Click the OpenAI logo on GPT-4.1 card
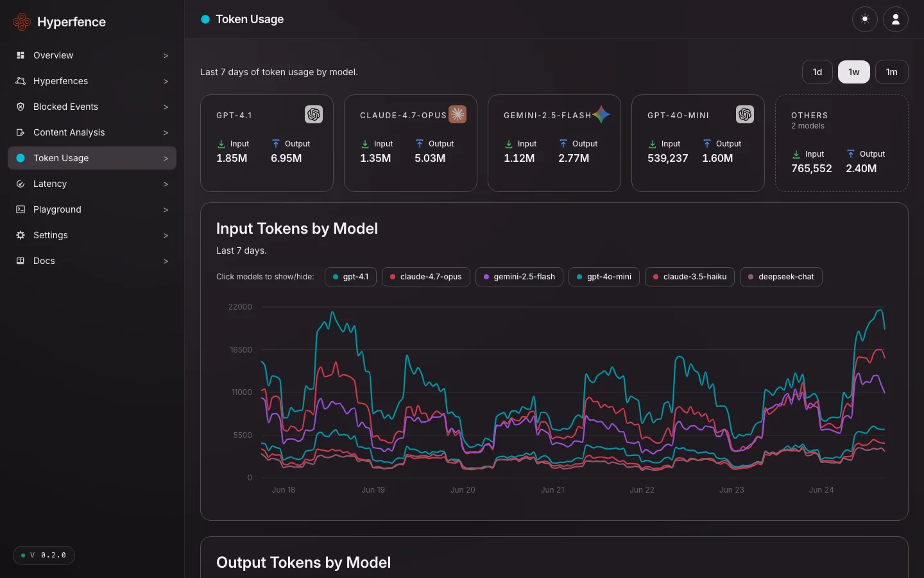924x578 pixels. [314, 114]
